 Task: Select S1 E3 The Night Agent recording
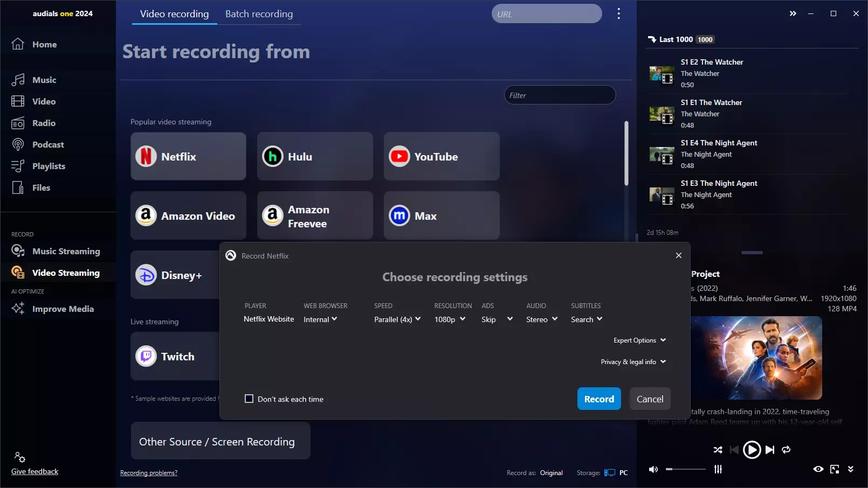pos(749,194)
